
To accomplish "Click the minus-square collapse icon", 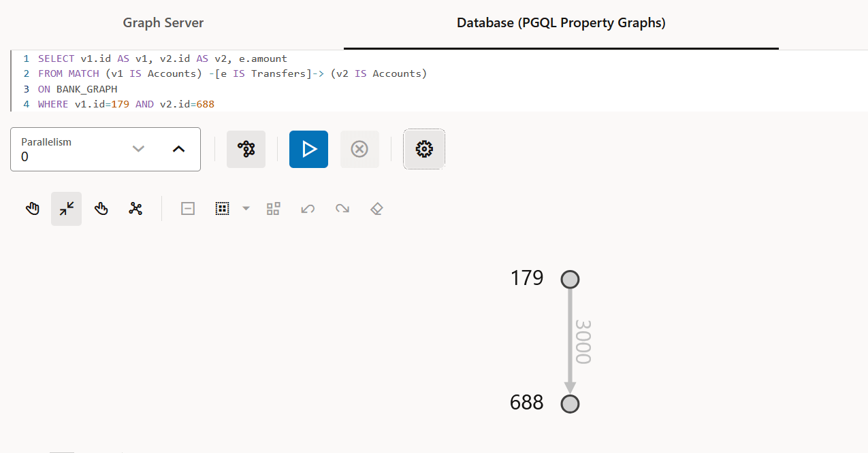I will (188, 209).
